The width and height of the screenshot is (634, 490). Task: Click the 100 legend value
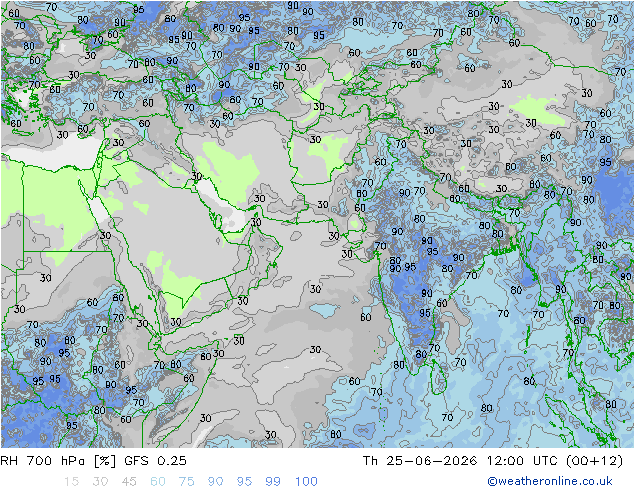tap(306, 482)
